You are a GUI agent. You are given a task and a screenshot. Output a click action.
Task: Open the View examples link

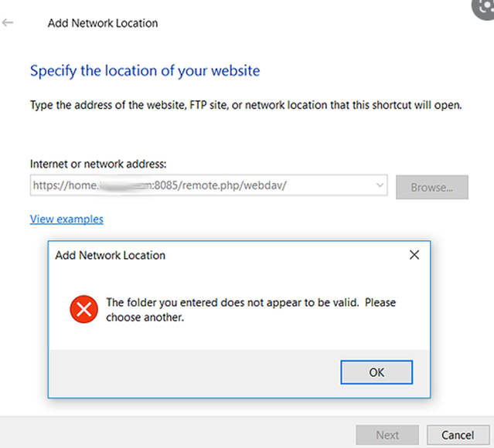click(66, 219)
